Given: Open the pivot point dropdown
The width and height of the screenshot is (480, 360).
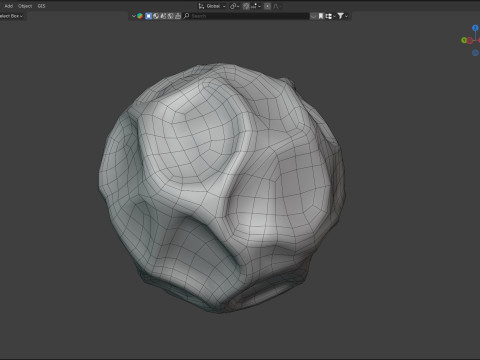Looking at the screenshot, I should (x=234, y=6).
